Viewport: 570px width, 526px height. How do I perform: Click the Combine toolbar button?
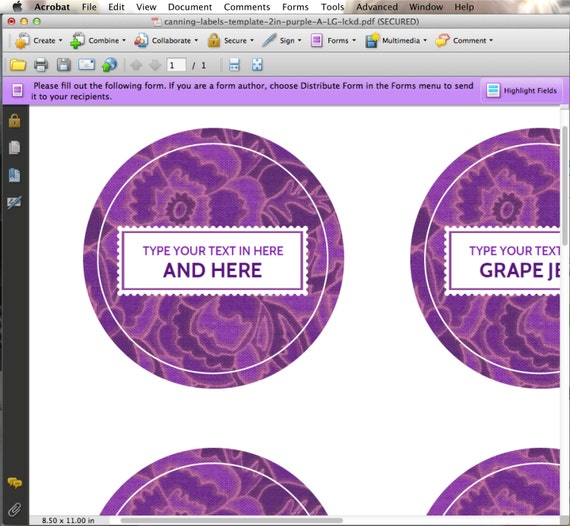point(97,40)
